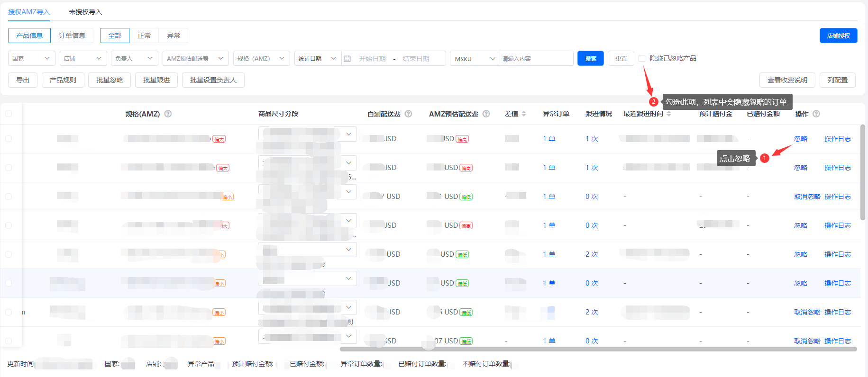This screenshot has width=868, height=377.
Task: Expand 商品尺寸分段 dropdown in third row
Action: (348, 192)
